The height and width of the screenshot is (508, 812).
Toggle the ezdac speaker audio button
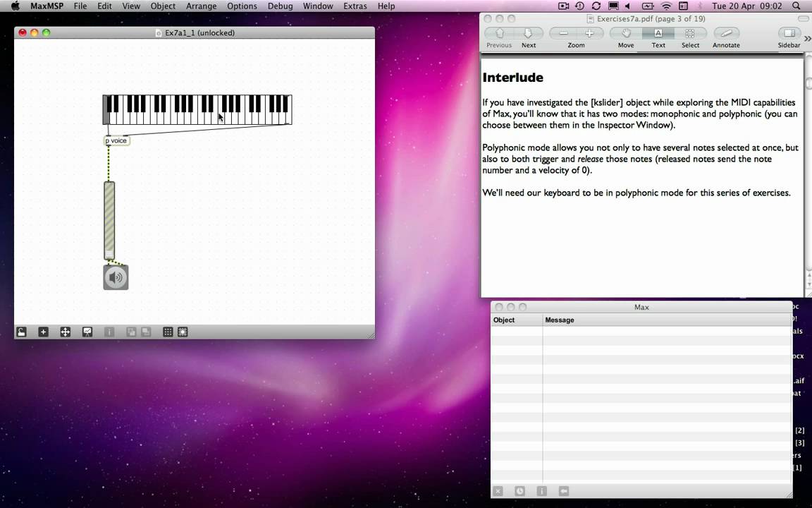(x=116, y=277)
